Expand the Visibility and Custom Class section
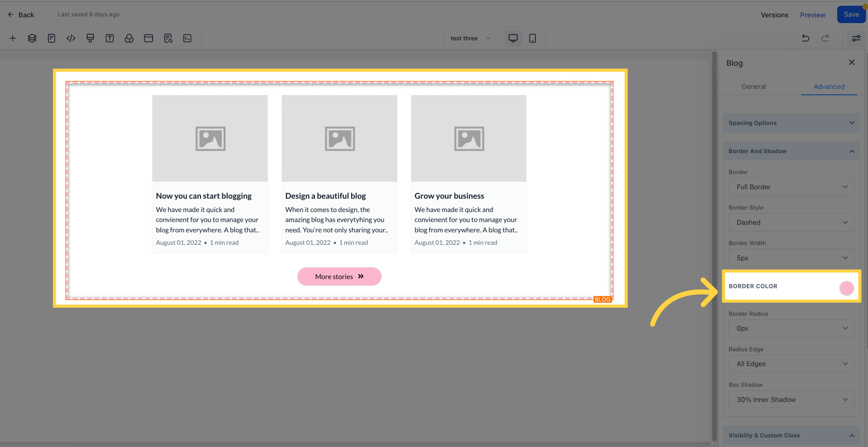Viewport: 868px width, 447px height. 791,435
